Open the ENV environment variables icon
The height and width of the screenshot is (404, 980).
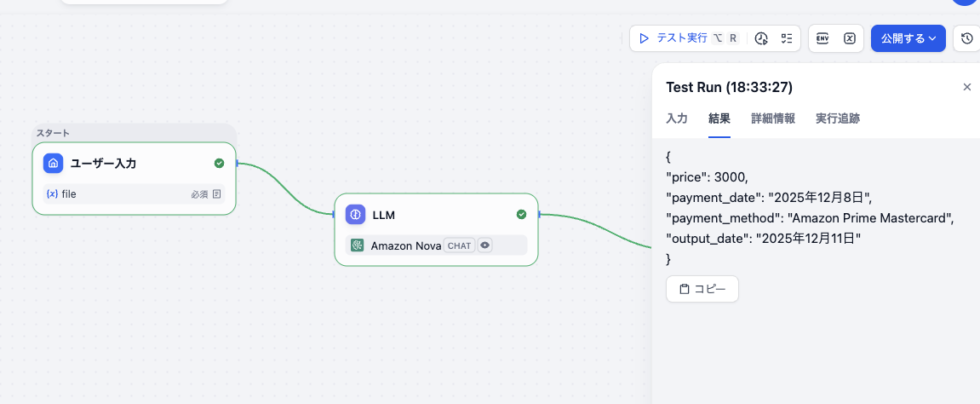(822, 38)
